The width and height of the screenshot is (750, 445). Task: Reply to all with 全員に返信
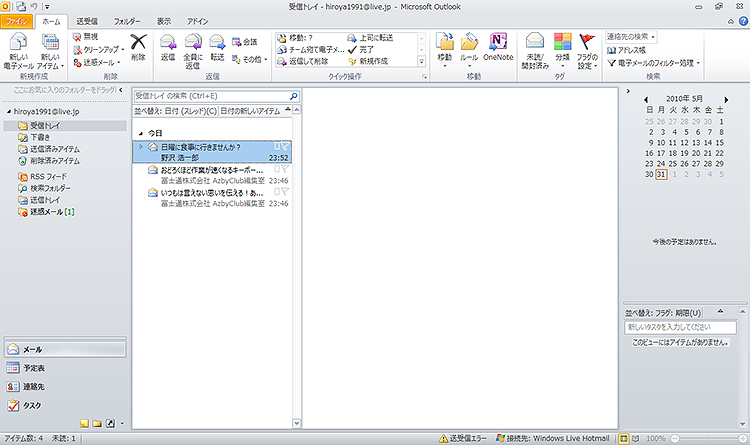193,51
